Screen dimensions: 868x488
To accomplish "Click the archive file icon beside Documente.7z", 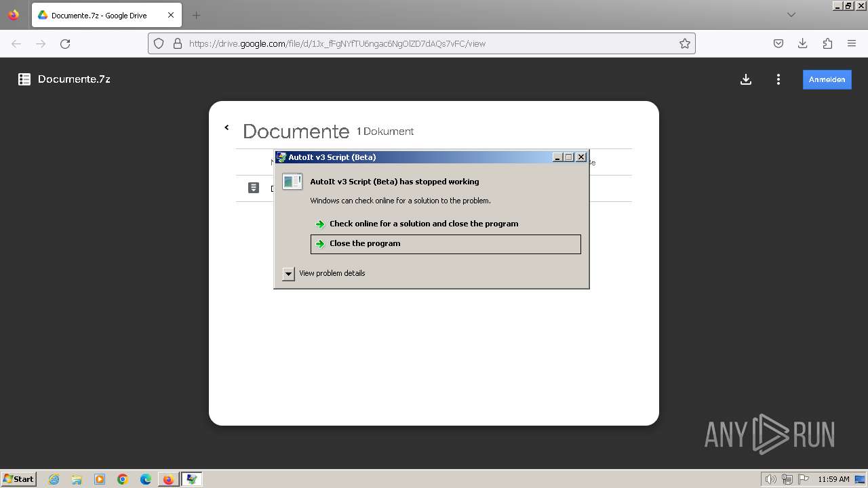I will coord(24,79).
